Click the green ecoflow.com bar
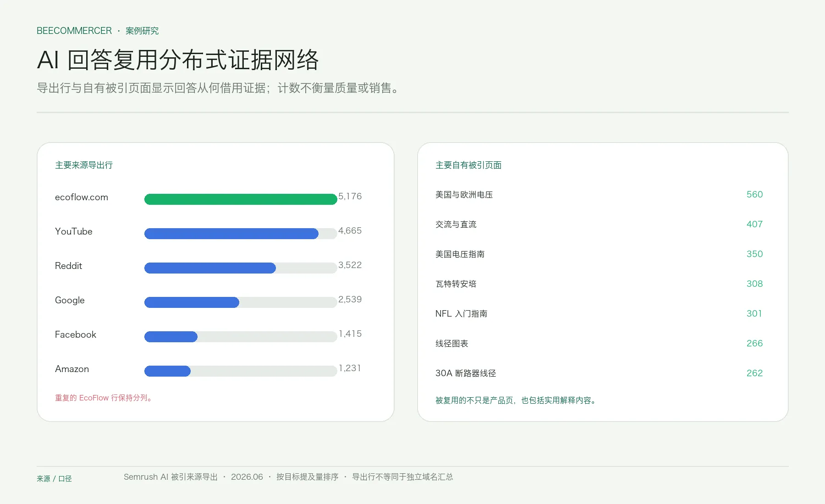Screen dimensions: 825x504 [241, 199]
